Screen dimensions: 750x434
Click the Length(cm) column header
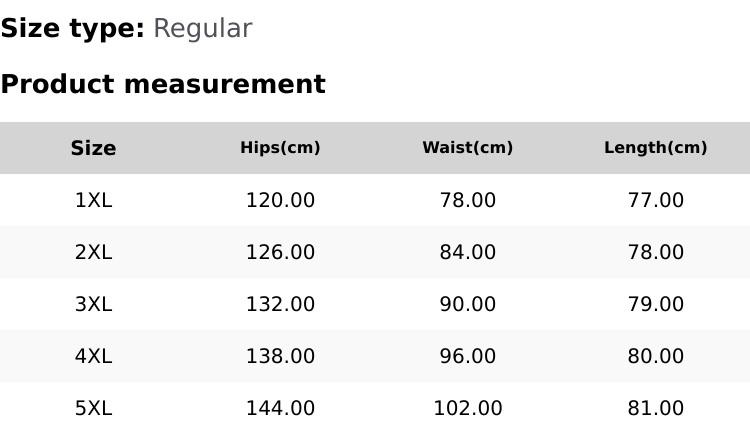tap(655, 148)
